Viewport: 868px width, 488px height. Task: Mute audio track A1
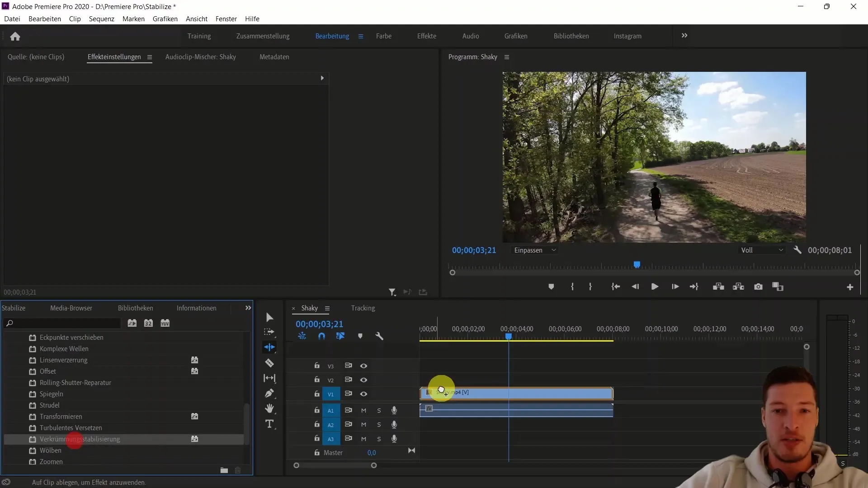(x=363, y=410)
